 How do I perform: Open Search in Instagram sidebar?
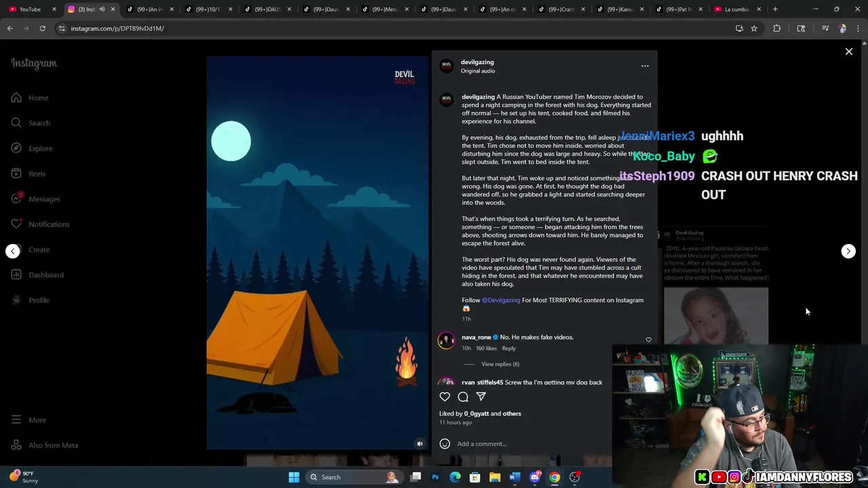pyautogui.click(x=31, y=123)
